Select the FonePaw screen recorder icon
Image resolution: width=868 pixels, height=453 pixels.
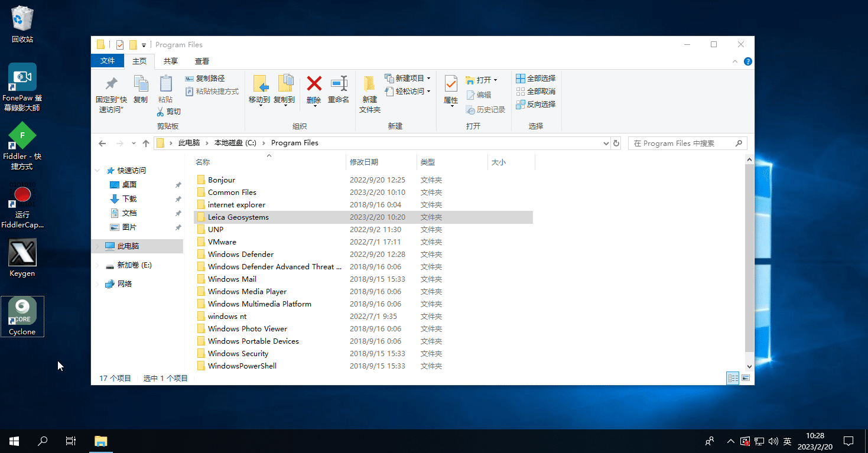coord(22,87)
